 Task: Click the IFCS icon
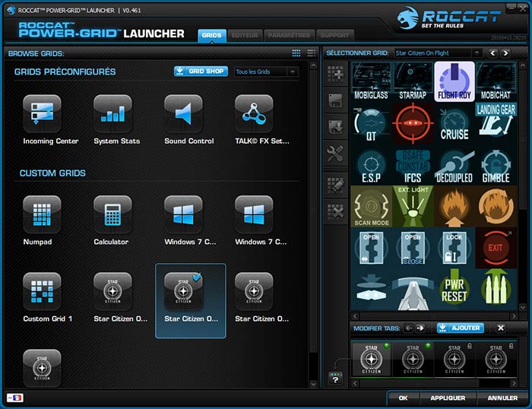coord(413,165)
